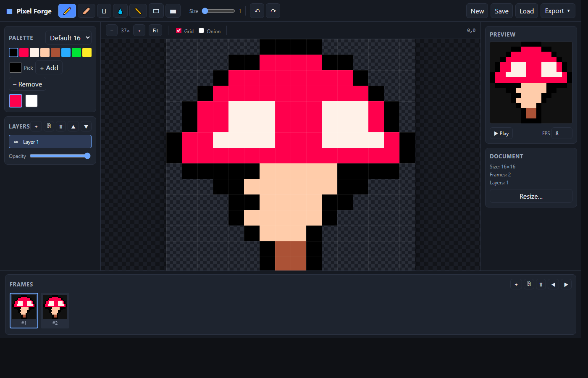588x378 pixels.
Task: Open the black Pick color well
Action: pyautogui.click(x=16, y=68)
